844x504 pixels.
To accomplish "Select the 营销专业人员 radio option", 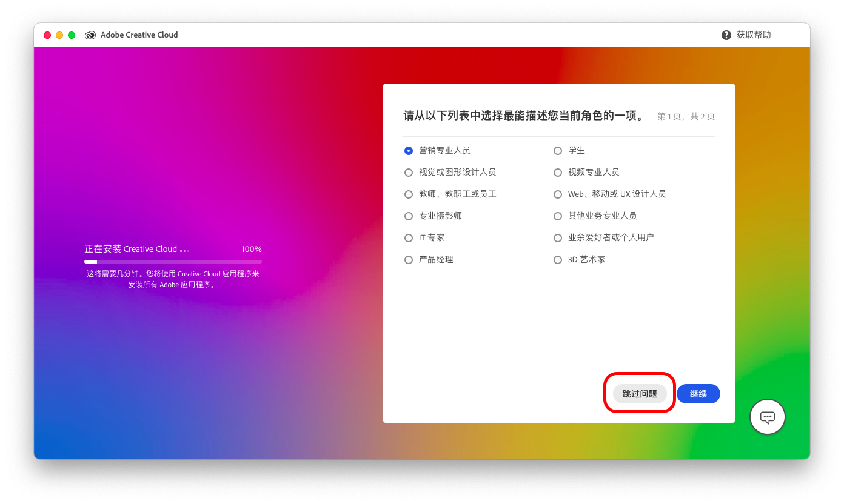I will point(409,151).
